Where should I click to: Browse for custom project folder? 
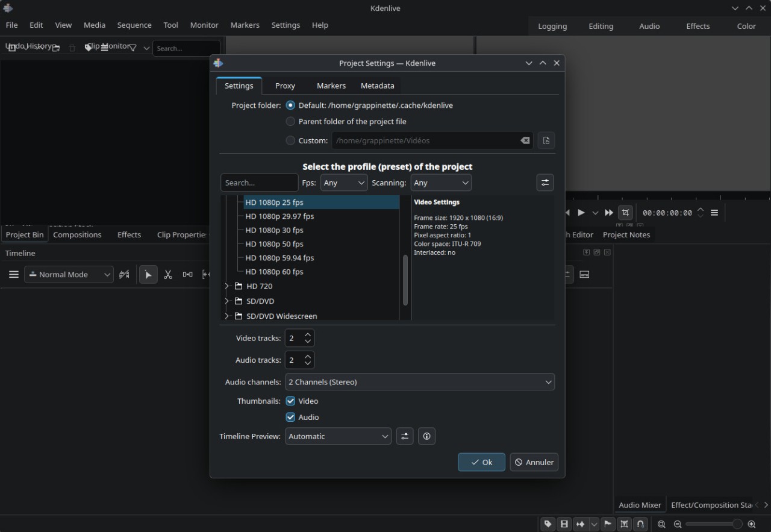click(546, 140)
